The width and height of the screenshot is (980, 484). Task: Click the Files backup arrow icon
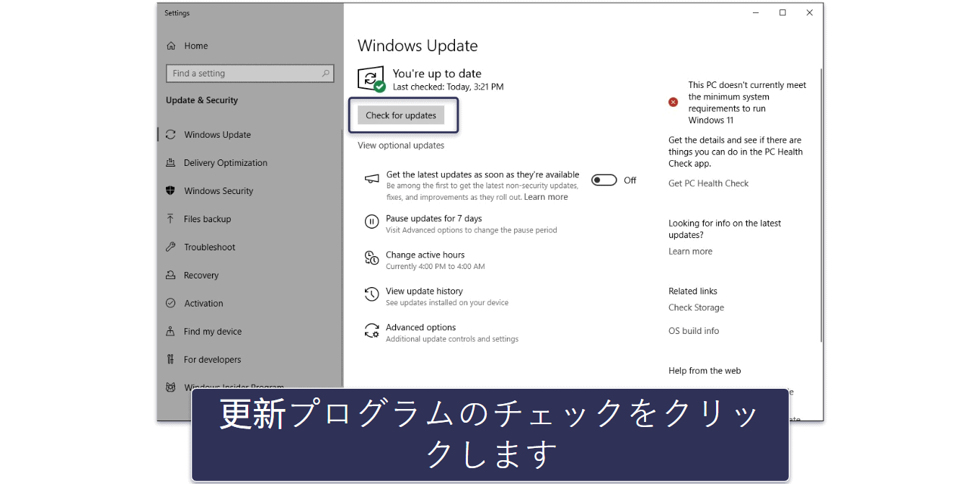point(171,219)
